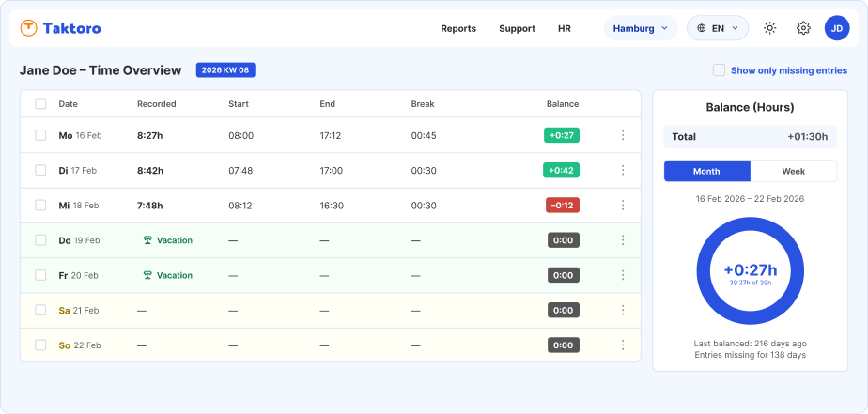Click the Show only missing entries link

click(x=789, y=70)
